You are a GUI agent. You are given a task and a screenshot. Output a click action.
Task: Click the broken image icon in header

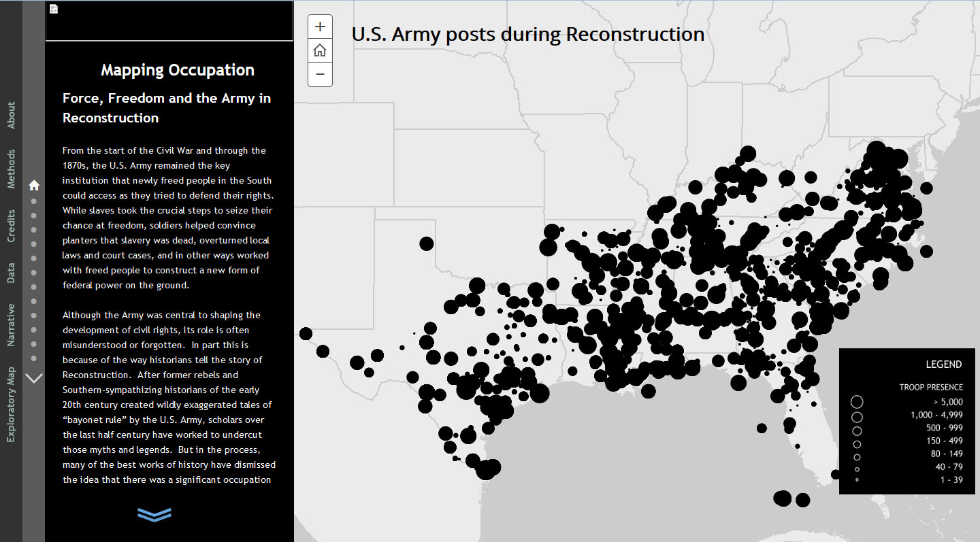point(54,9)
